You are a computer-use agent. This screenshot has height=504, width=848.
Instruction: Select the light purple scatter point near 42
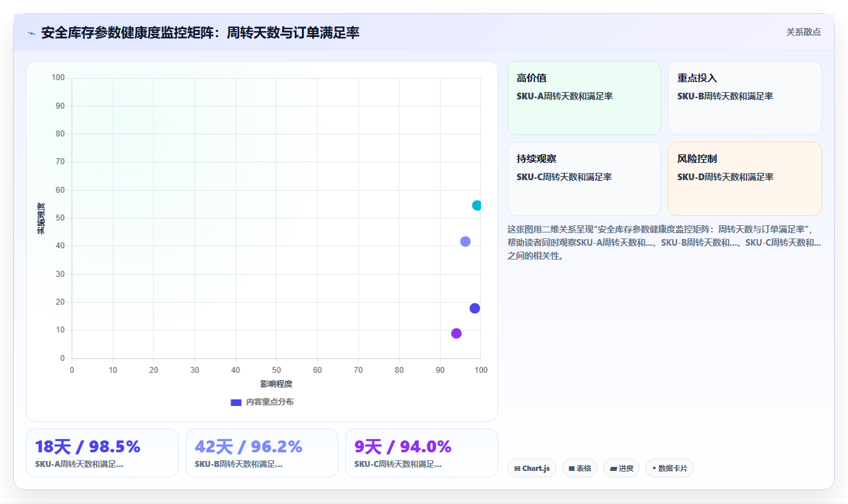pyautogui.click(x=465, y=242)
